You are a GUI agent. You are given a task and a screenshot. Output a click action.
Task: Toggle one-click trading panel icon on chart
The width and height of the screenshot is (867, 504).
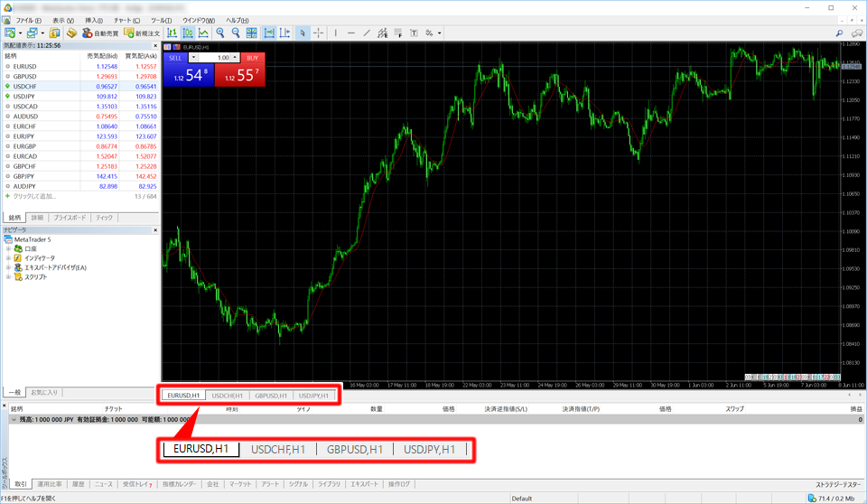(x=167, y=47)
